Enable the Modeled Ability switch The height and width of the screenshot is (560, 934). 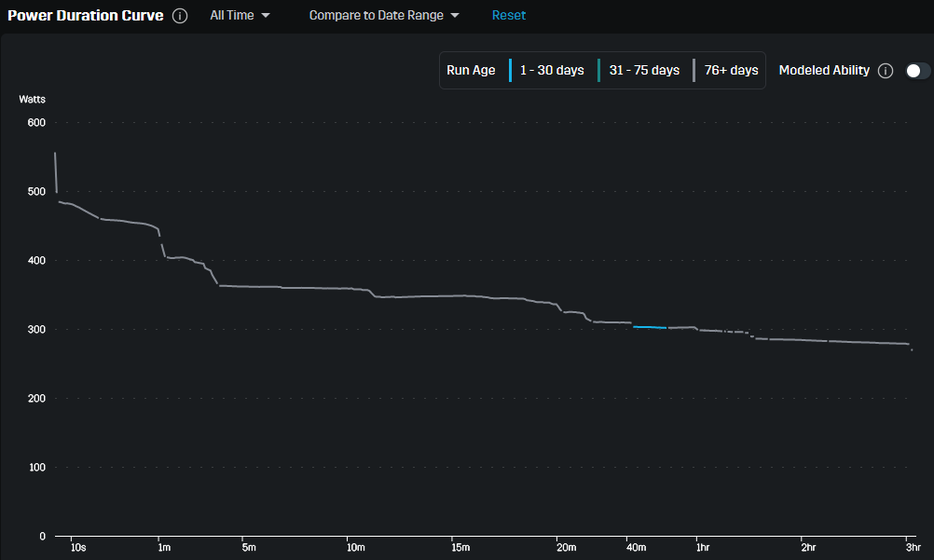click(917, 71)
